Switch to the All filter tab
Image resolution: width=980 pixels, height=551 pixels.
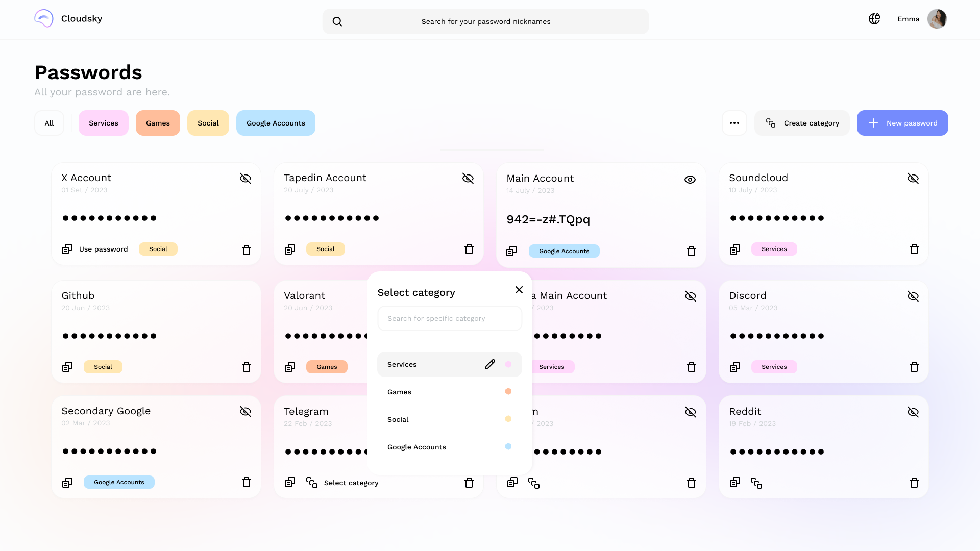[49, 123]
